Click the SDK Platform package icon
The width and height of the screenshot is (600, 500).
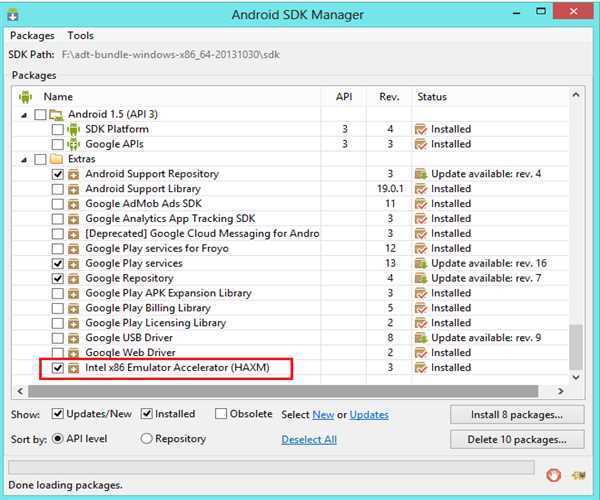tap(73, 129)
